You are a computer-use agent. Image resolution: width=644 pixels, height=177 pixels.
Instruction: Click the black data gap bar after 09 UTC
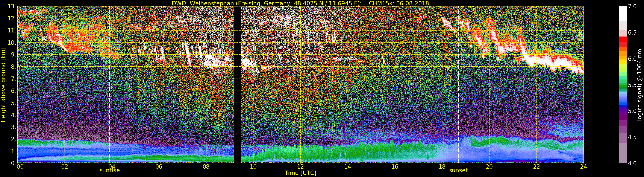click(x=237, y=85)
